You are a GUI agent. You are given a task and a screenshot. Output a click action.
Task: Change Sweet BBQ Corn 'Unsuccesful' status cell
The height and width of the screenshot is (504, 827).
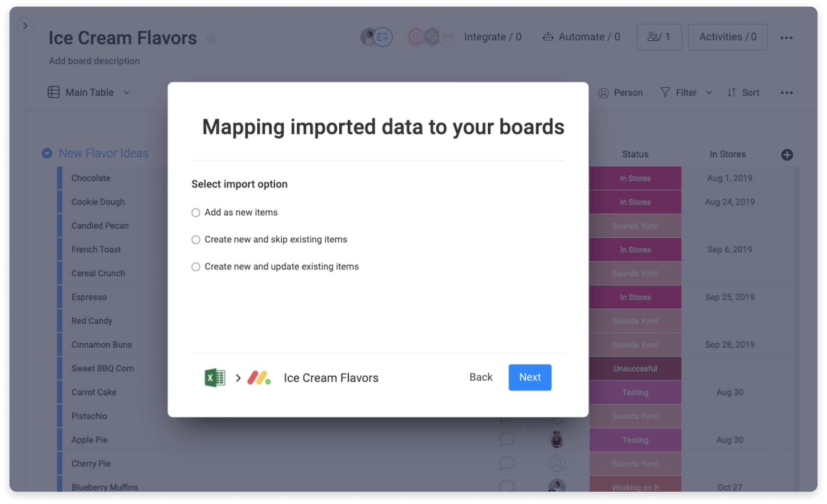click(x=635, y=369)
